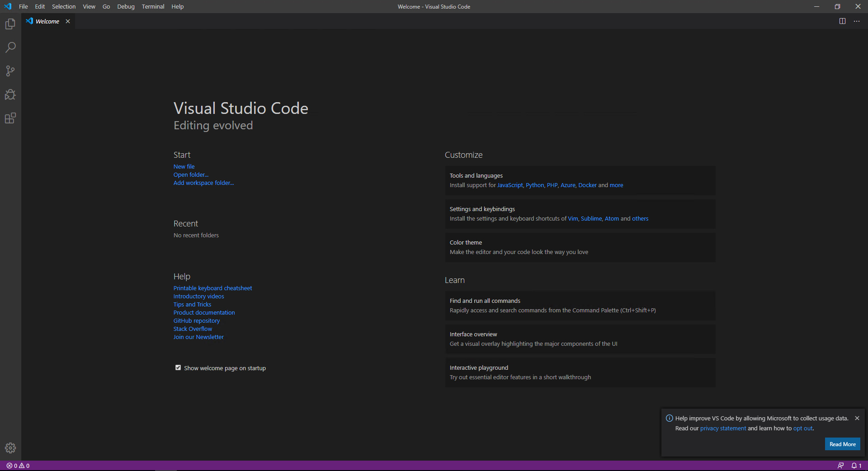Open the Go menu
868x471 pixels.
point(106,6)
